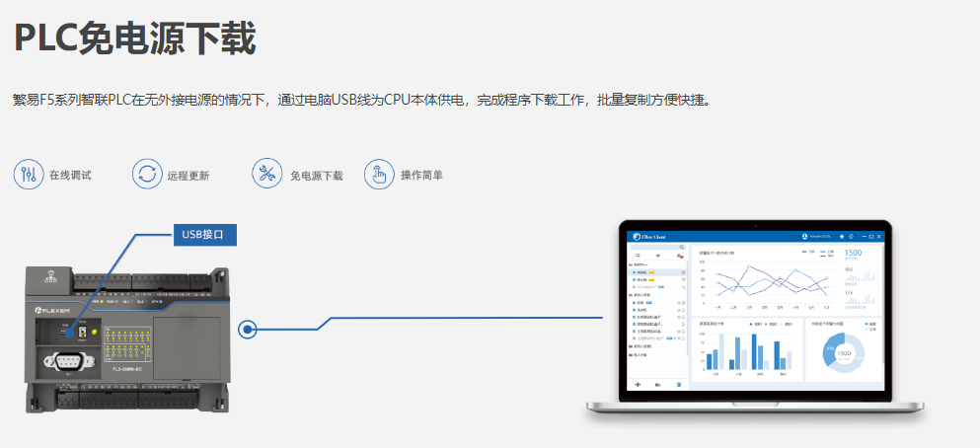This screenshot has width=980, height=448.
Task: Click the 操作简单 text label
Action: [421, 176]
